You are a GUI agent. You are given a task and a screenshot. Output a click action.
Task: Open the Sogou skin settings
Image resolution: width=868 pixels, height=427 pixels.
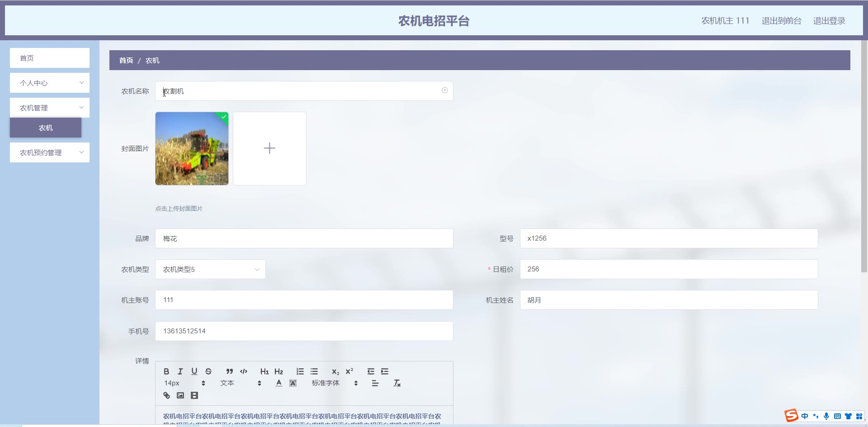tap(848, 416)
